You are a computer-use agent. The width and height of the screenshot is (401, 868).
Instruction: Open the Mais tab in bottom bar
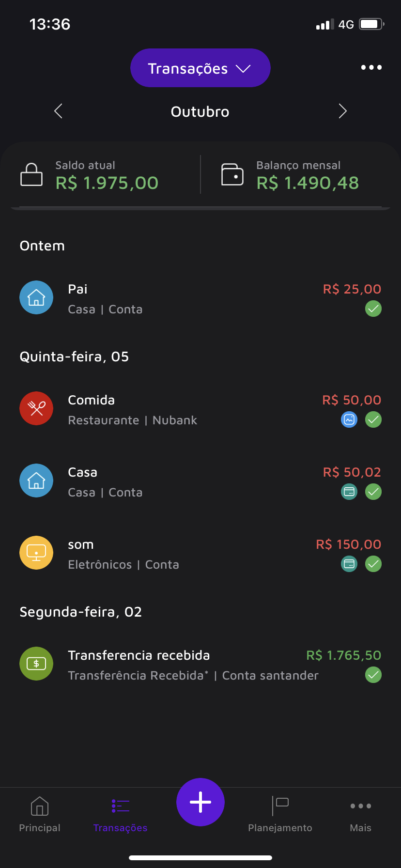coord(361,815)
